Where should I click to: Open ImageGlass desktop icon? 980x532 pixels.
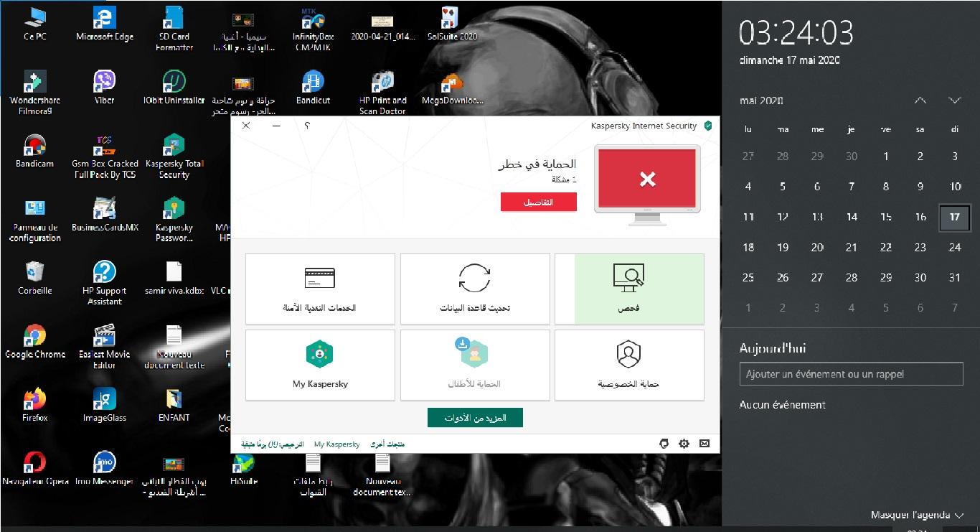105,405
